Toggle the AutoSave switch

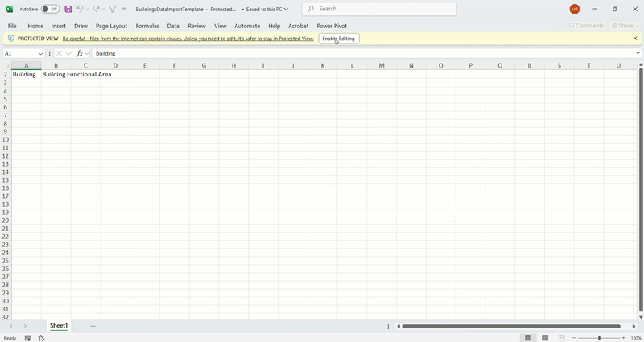[50, 9]
